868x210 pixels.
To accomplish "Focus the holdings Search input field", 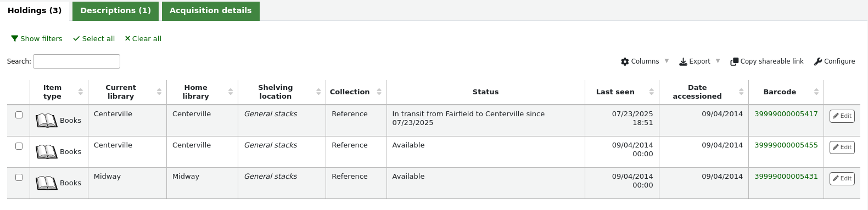I will 76,61.
